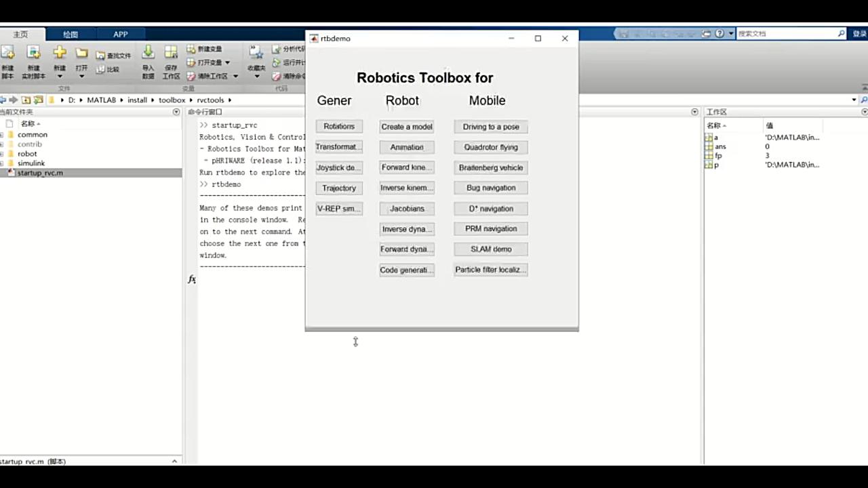868x488 pixels.
Task: Click the up-one-level folder icon
Action: pyautogui.click(x=26, y=100)
